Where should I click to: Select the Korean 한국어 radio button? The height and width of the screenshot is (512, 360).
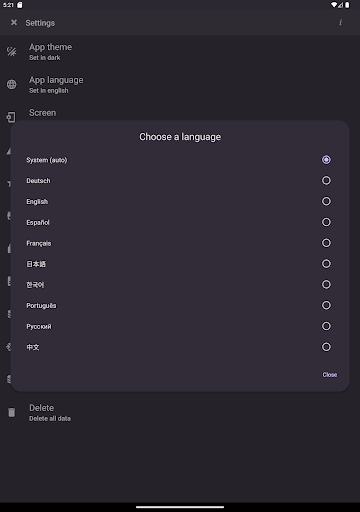(x=326, y=284)
